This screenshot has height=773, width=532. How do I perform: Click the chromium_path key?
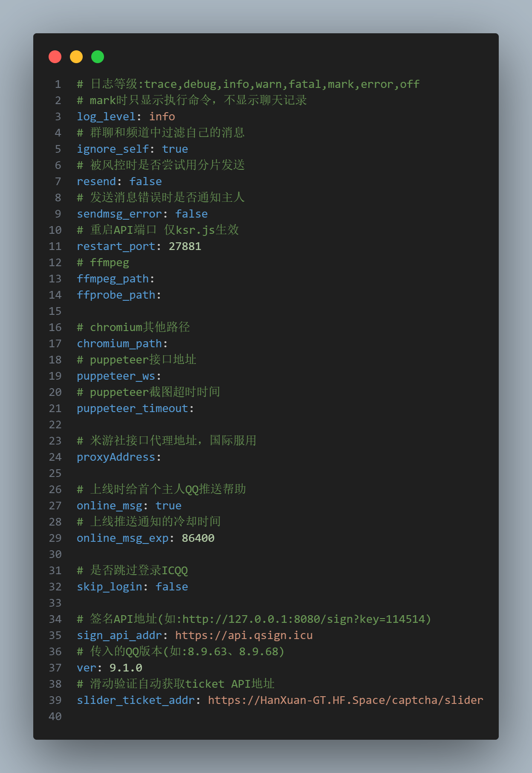click(x=119, y=343)
